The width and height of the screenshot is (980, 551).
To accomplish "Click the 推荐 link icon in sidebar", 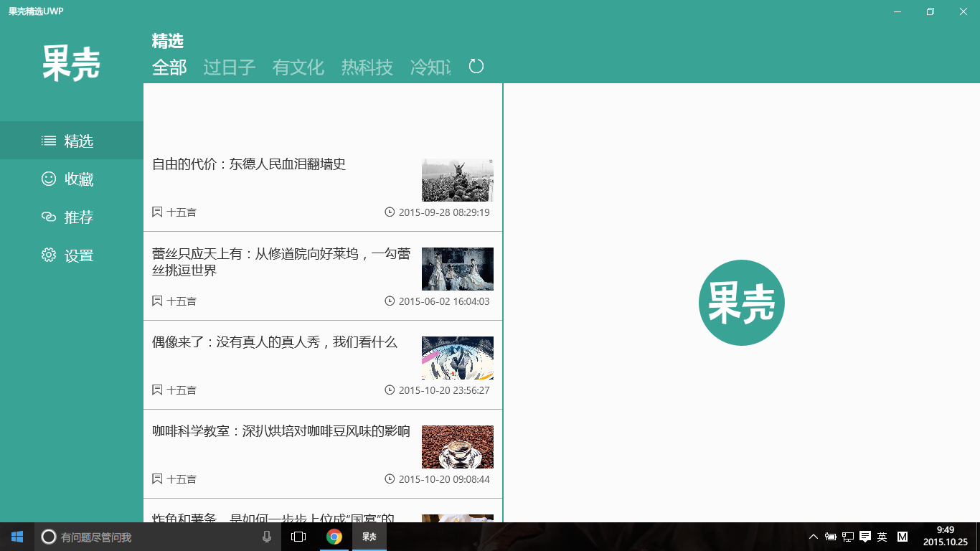I will tap(49, 217).
